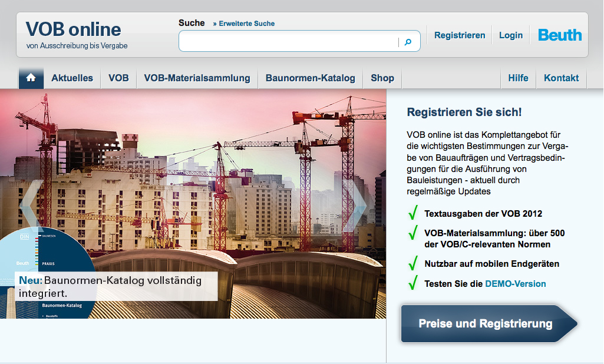
Task: Switch to the Aktuelles section
Action: (x=73, y=77)
